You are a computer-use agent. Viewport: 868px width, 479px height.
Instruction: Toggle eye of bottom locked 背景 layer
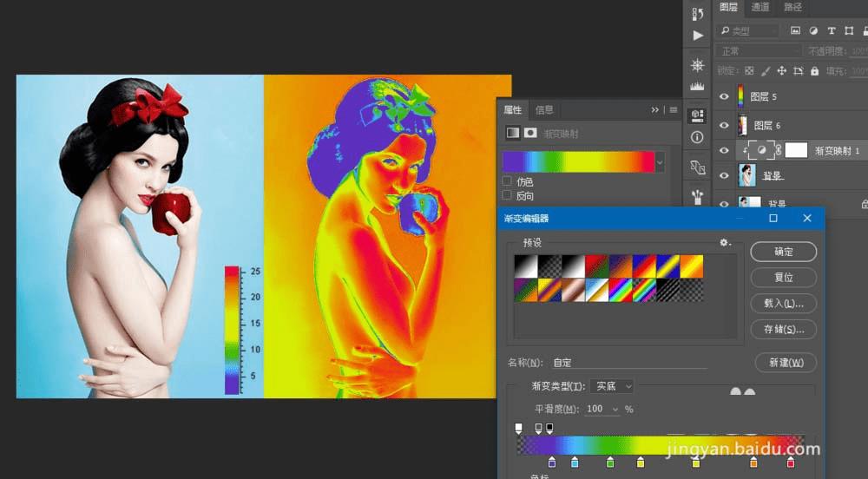click(x=724, y=203)
